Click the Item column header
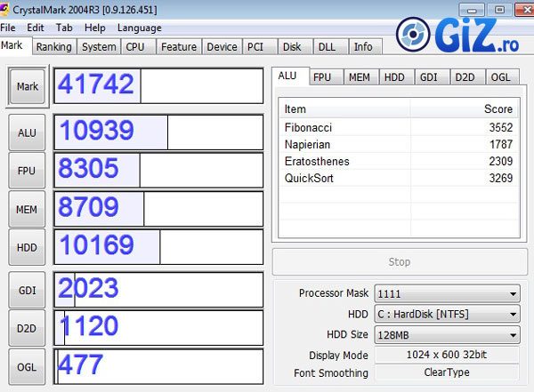 344,108
